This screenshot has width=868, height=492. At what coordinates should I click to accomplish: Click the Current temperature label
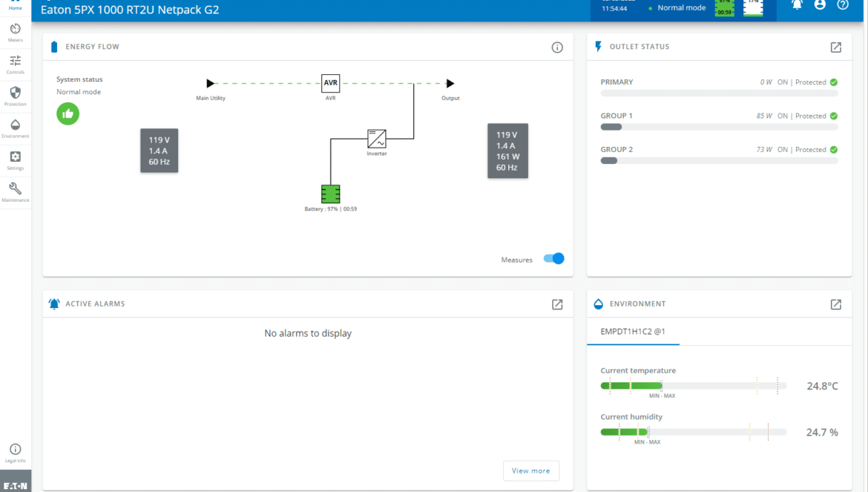pyautogui.click(x=638, y=371)
